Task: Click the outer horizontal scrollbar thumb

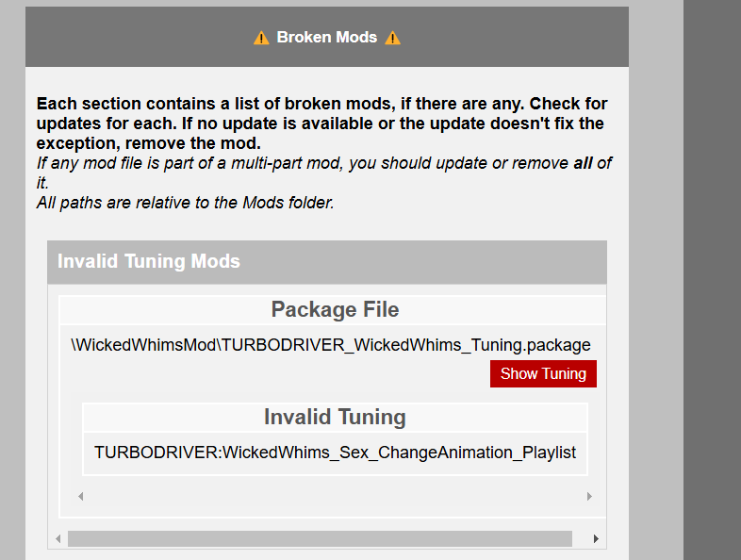Action: (320, 538)
